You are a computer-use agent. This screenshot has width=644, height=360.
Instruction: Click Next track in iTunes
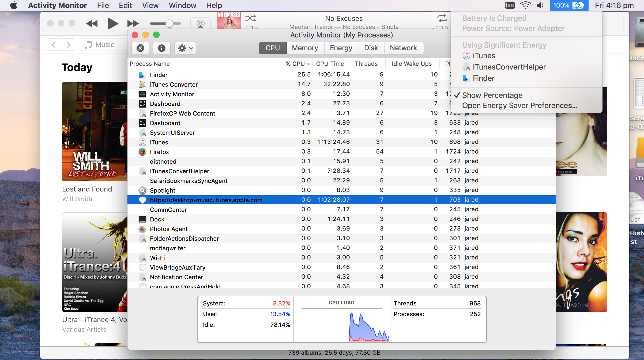tap(133, 24)
